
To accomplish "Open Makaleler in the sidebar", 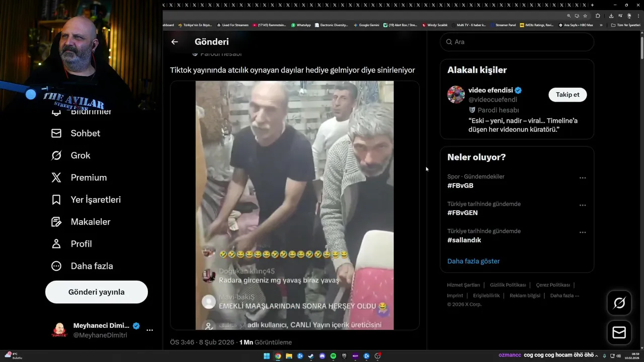I will tap(80, 222).
